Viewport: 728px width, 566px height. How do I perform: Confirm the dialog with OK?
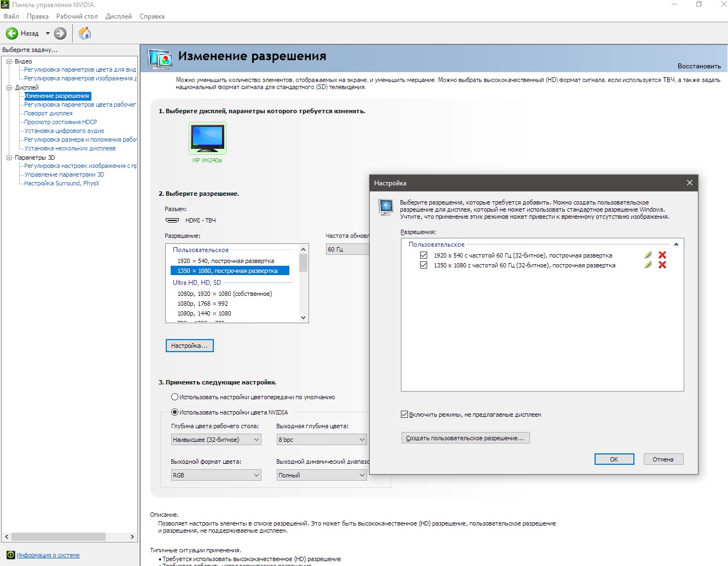(614, 459)
